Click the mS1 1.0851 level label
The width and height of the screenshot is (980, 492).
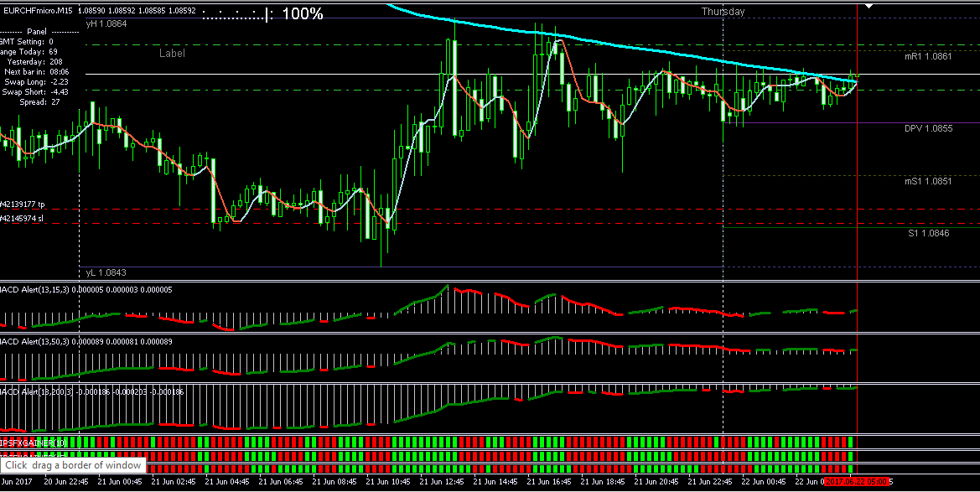[928, 181]
